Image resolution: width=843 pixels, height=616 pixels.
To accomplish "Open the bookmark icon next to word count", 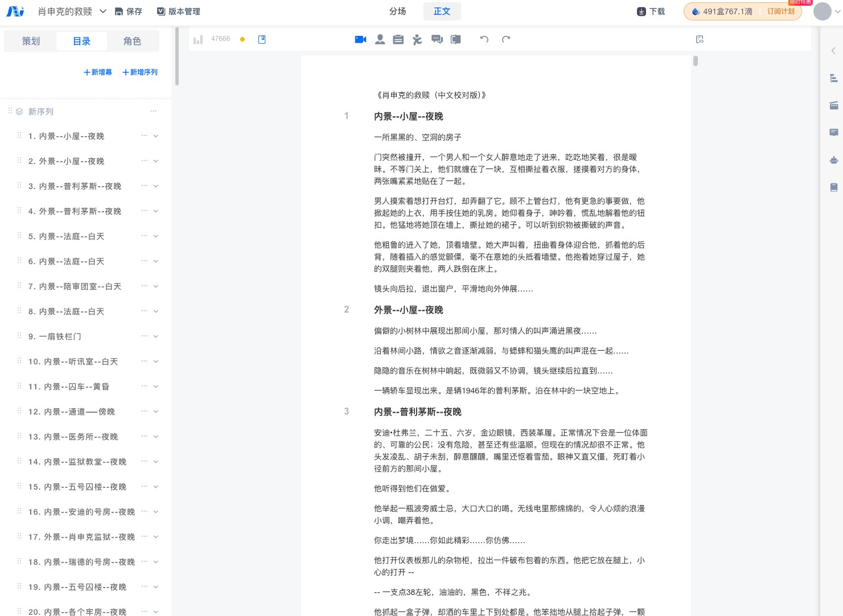I will tap(262, 39).
